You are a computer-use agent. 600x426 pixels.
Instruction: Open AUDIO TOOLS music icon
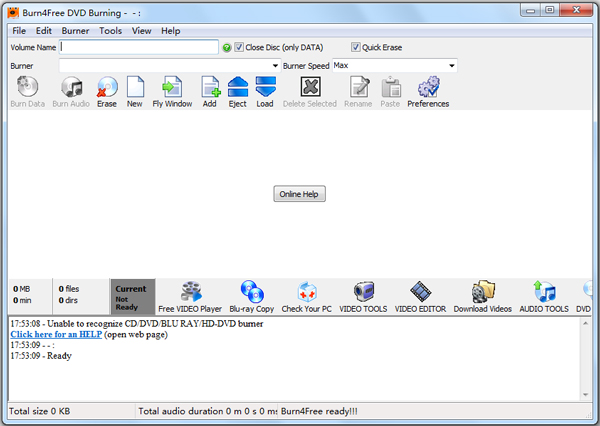pyautogui.click(x=544, y=292)
